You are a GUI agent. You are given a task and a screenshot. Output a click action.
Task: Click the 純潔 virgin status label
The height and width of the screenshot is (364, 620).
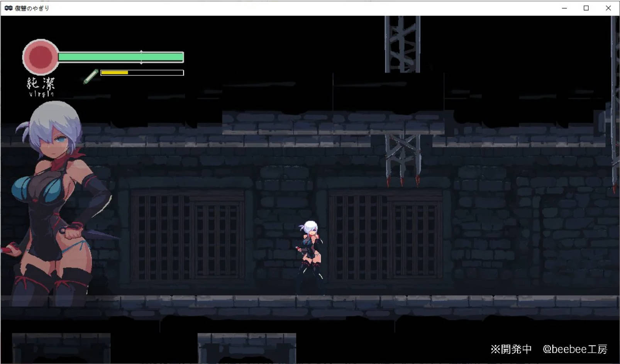pyautogui.click(x=41, y=87)
